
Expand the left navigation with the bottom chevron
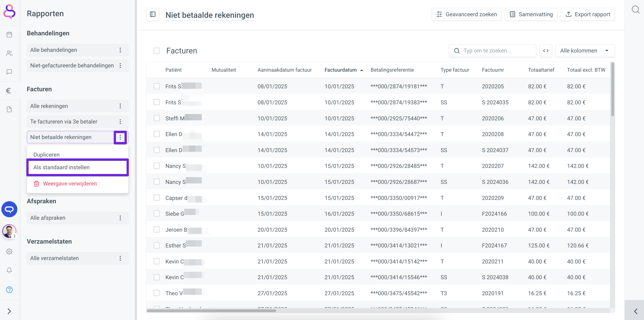coord(9,311)
